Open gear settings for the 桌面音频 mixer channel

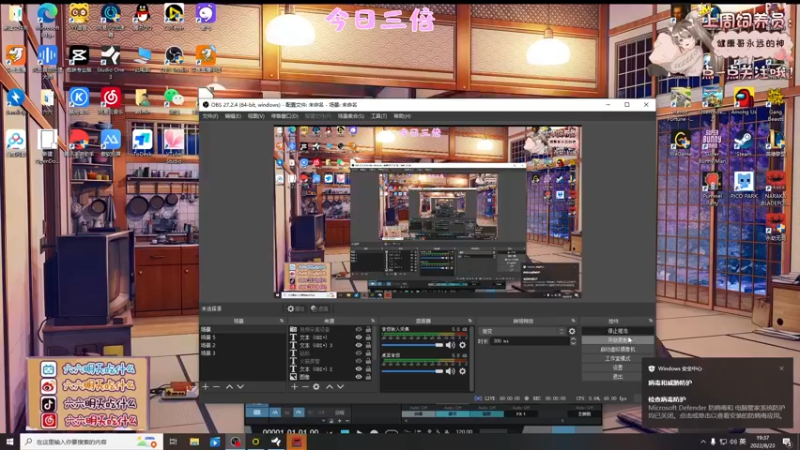point(462,371)
